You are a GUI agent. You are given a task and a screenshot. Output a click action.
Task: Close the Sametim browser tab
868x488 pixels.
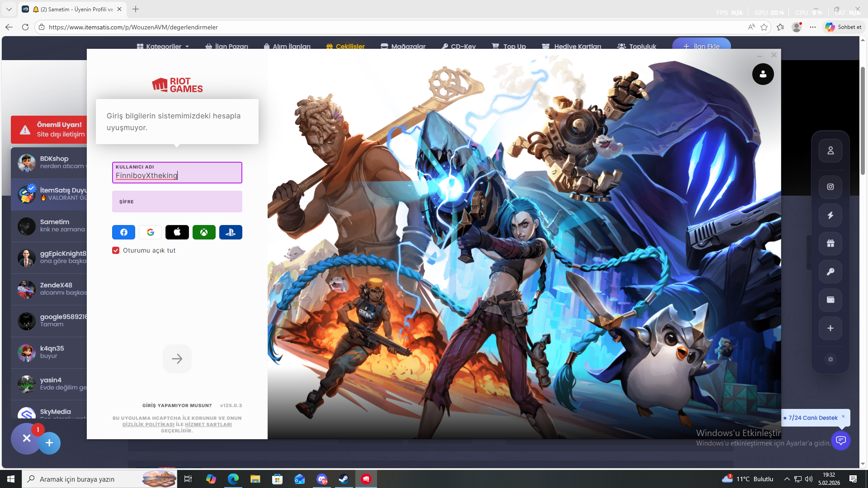[x=119, y=9]
